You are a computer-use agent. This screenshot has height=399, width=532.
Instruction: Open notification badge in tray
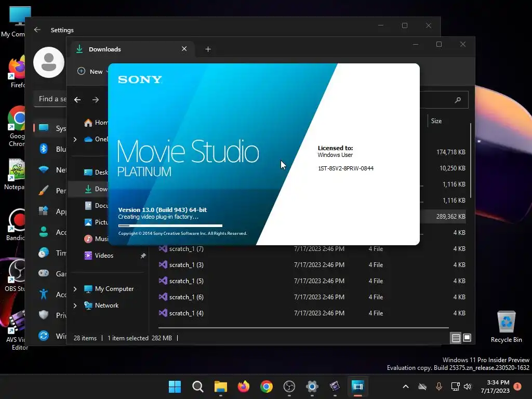pos(517,386)
